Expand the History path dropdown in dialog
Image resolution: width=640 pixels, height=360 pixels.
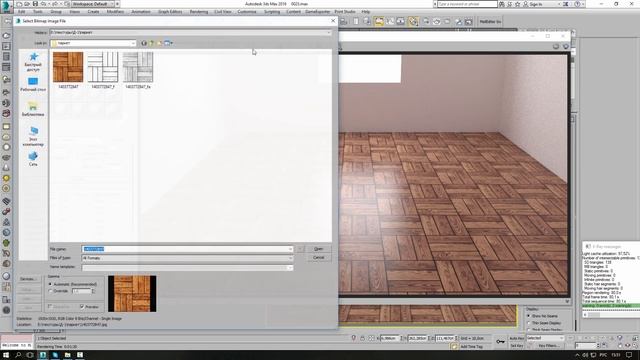coord(329,32)
